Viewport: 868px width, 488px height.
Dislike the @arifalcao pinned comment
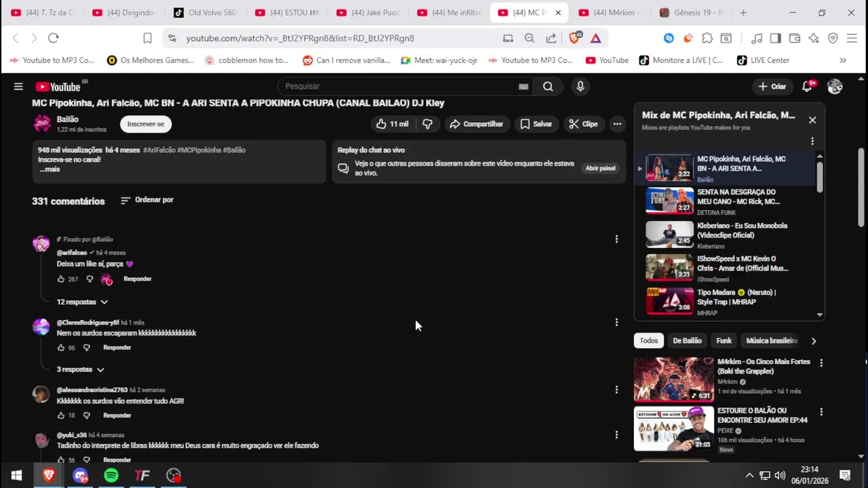(90, 279)
